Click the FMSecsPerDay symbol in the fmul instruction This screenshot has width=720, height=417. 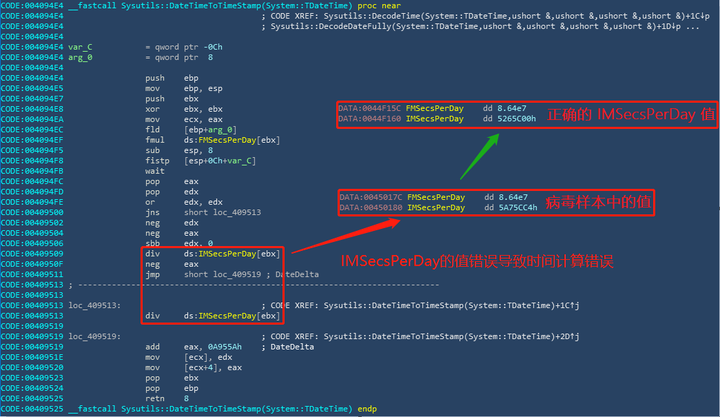pos(227,140)
